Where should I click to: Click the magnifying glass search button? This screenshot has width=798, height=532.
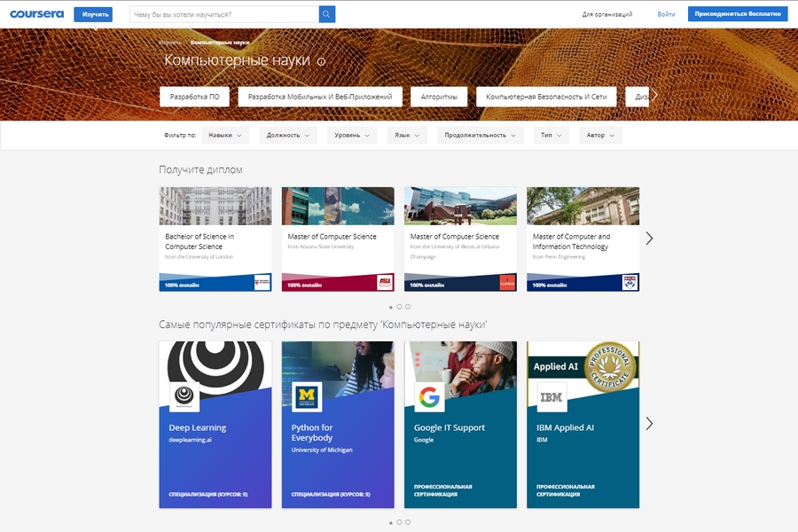[x=326, y=14]
